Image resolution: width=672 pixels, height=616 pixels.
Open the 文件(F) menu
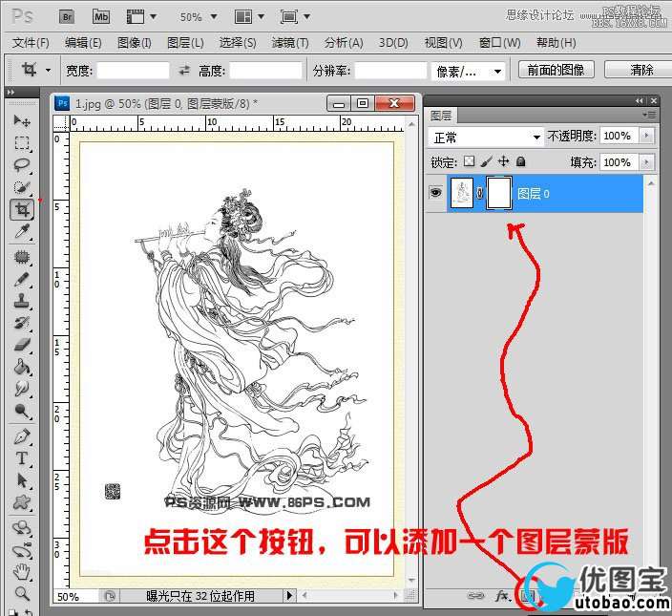(x=31, y=42)
